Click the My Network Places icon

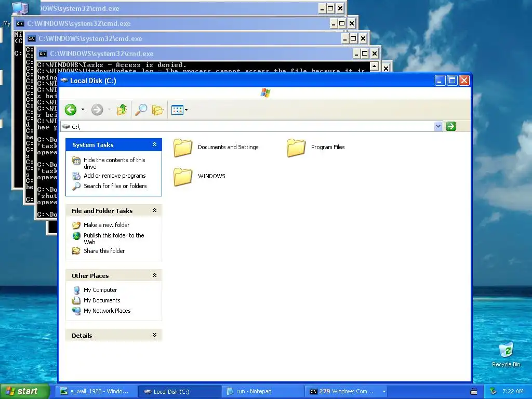coord(76,311)
